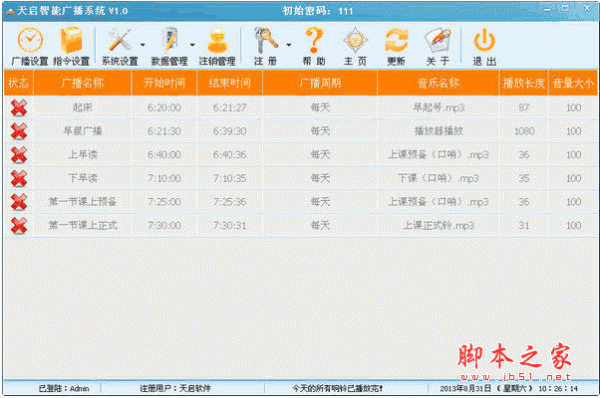Image resolution: width=600 pixels, height=398 pixels.
Task: Select the 第一节课上预备 name cell
Action: click(83, 202)
